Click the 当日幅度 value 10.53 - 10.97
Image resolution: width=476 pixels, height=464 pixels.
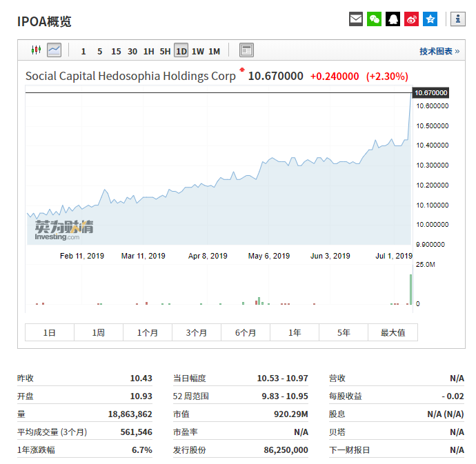282,378
